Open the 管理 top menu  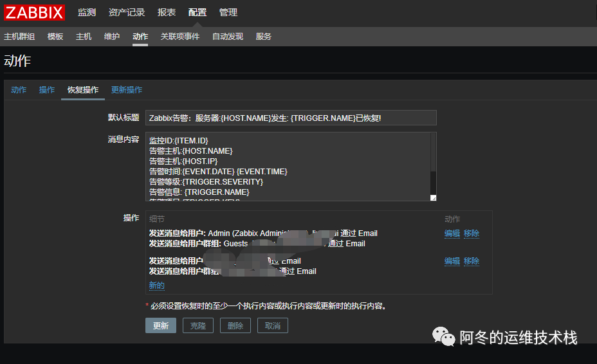228,13
